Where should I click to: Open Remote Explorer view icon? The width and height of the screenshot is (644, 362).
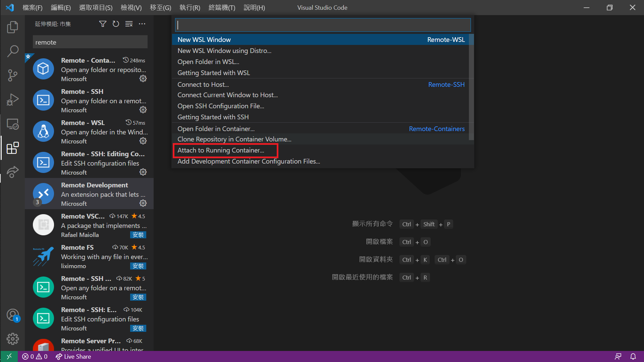point(12,124)
